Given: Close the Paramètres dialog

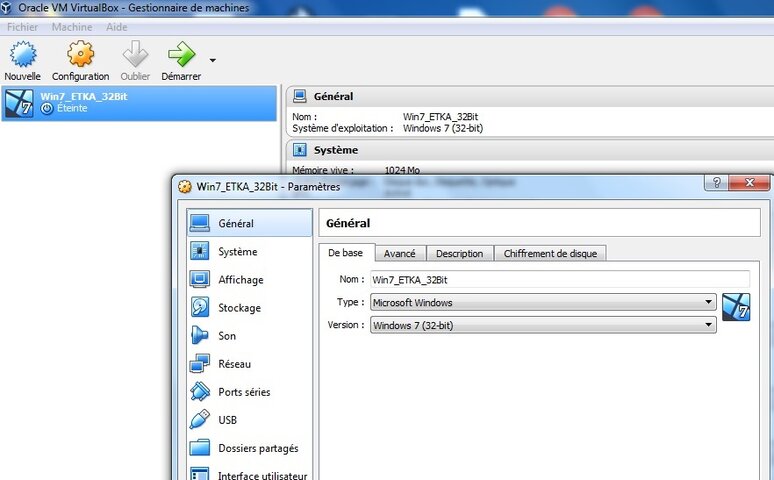Looking at the screenshot, I should pos(749,183).
